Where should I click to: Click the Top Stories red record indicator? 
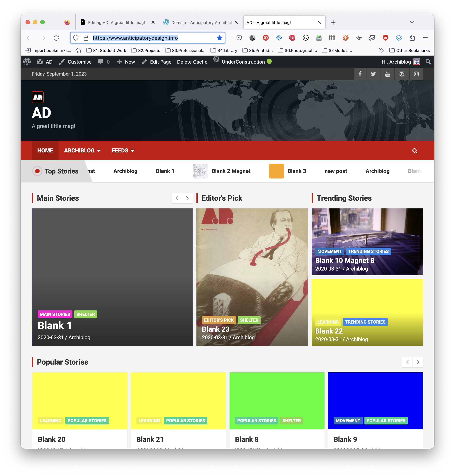pyautogui.click(x=37, y=171)
